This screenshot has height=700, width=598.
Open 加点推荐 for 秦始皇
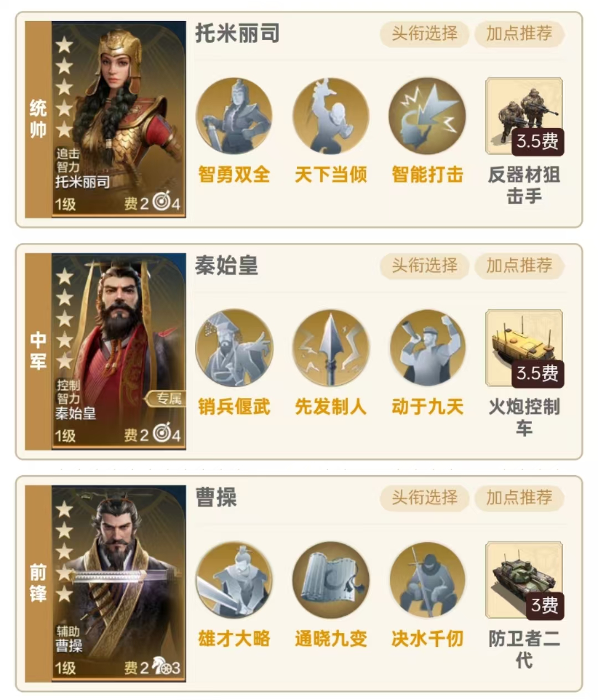click(519, 266)
